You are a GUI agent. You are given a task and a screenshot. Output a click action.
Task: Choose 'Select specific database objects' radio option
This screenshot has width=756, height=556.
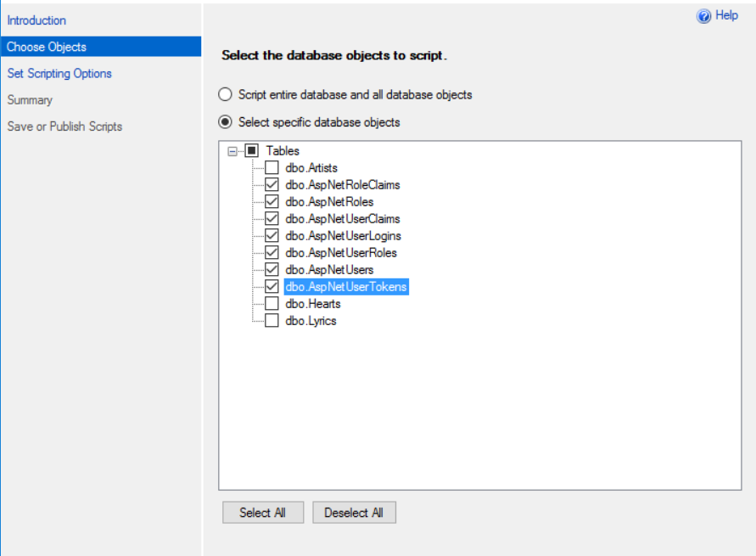coord(225,122)
